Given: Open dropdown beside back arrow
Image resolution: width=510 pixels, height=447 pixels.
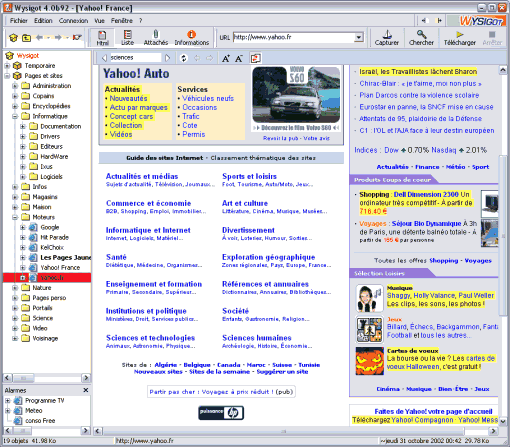Looking at the screenshot, I should pyautogui.click(x=48, y=38).
